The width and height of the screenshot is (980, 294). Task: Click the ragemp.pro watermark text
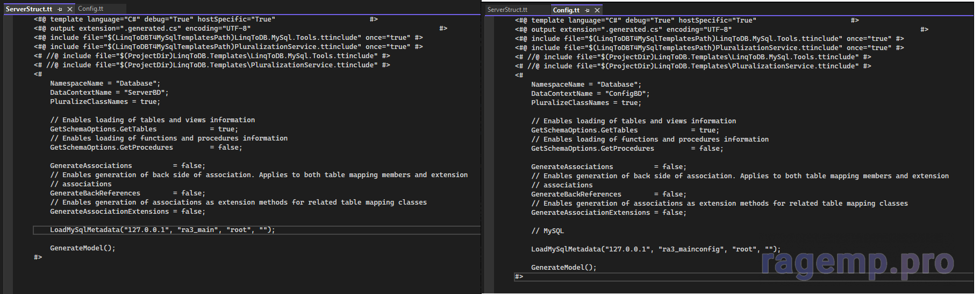857,263
